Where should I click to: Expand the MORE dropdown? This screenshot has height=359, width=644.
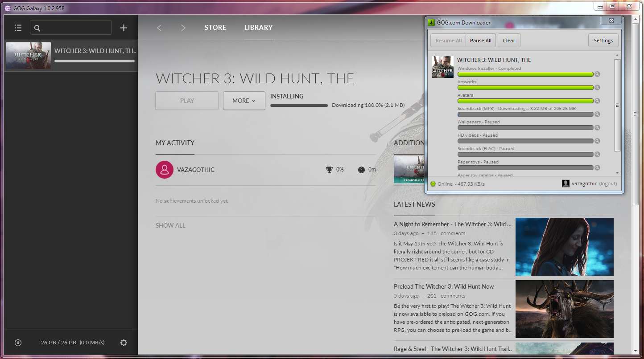tap(244, 101)
